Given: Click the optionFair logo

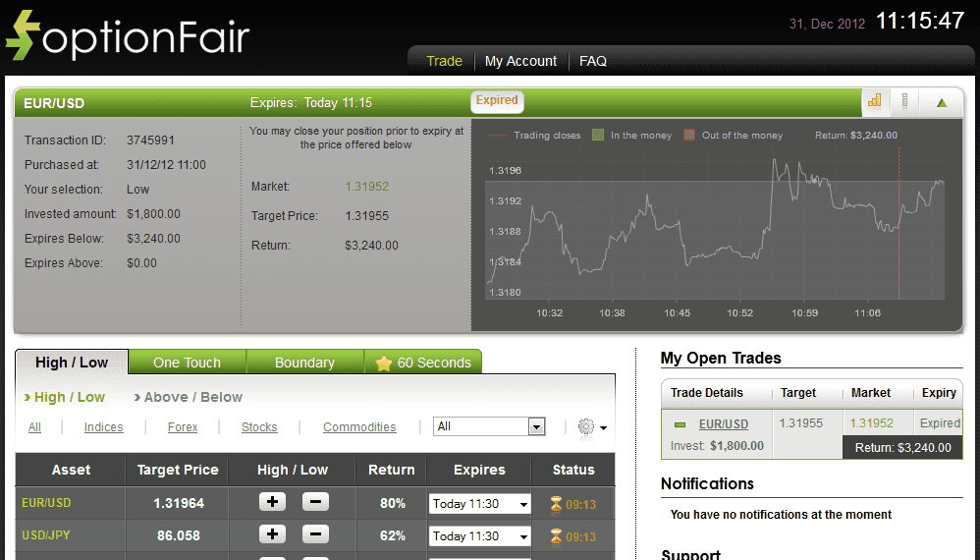Looking at the screenshot, I should click(x=128, y=36).
